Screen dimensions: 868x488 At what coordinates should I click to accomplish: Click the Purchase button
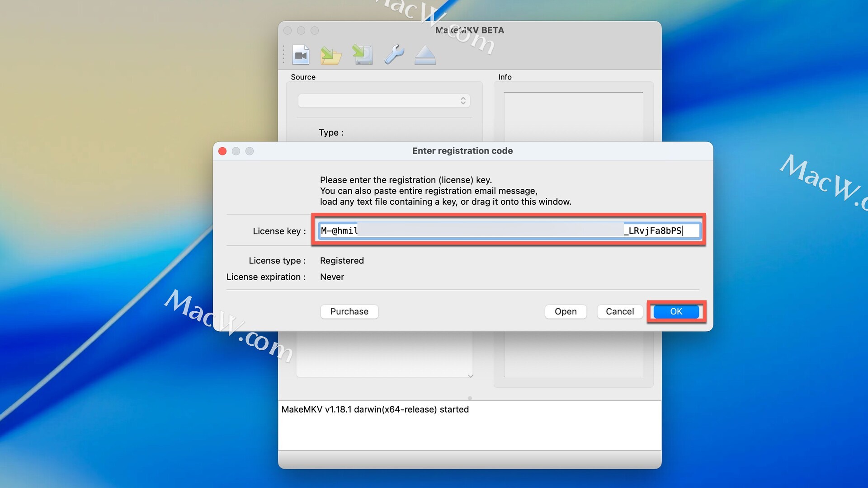coord(349,311)
